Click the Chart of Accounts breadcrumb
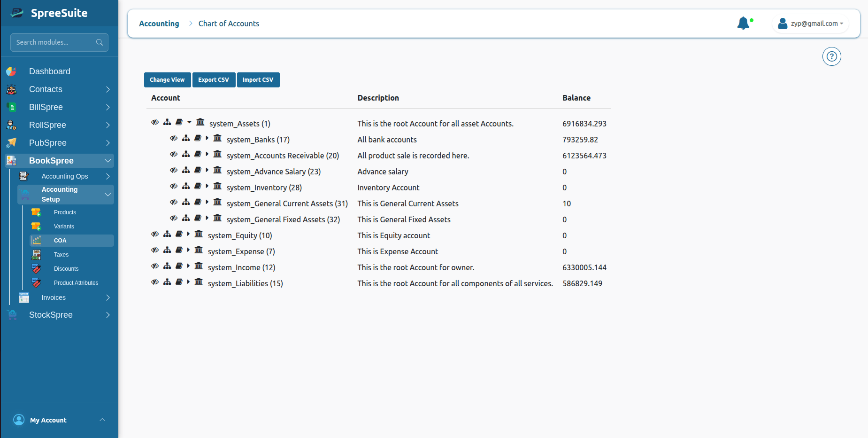 click(x=229, y=23)
